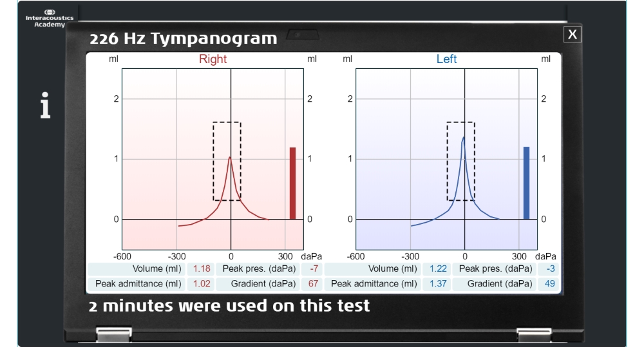This screenshot has height=347, width=644.
Task: Click the Interacoustics Academy logo
Action: (50, 19)
